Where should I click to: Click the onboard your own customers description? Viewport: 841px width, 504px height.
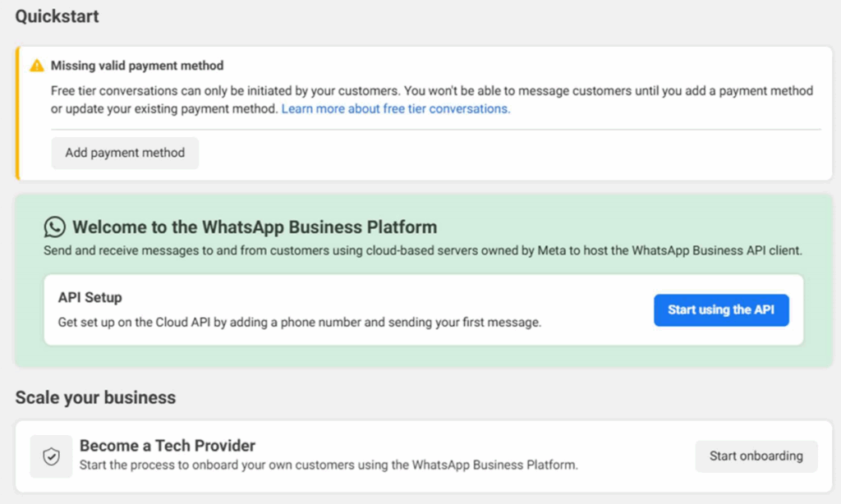tap(329, 465)
